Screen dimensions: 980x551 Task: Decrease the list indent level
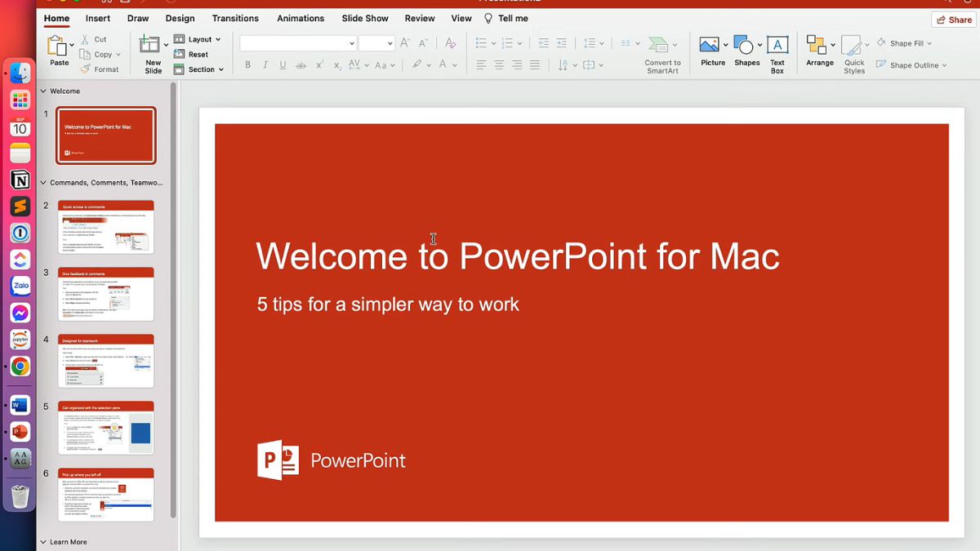(x=544, y=43)
